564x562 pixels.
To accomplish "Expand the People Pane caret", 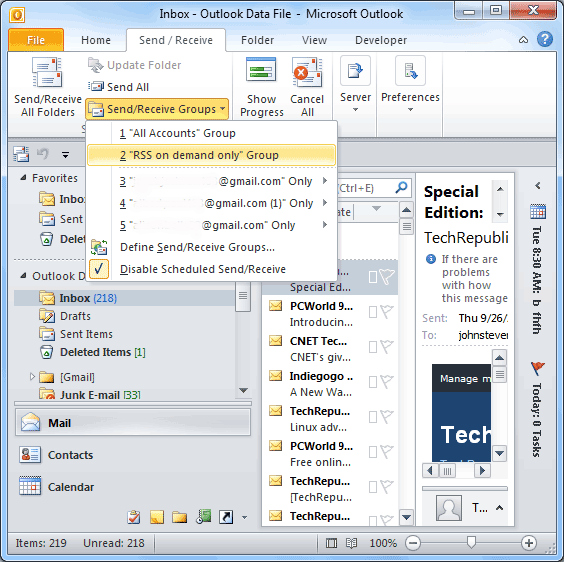I will click(499, 508).
